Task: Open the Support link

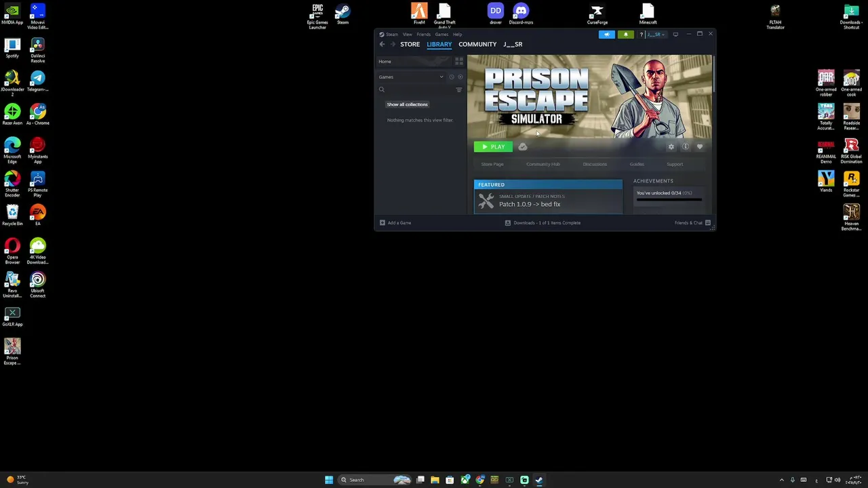Action: pos(675,164)
